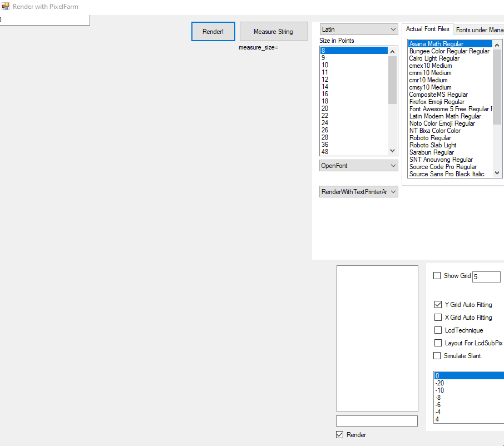Select Roboto Regular from the font list
The width and height of the screenshot is (504, 446).
pyautogui.click(x=430, y=137)
